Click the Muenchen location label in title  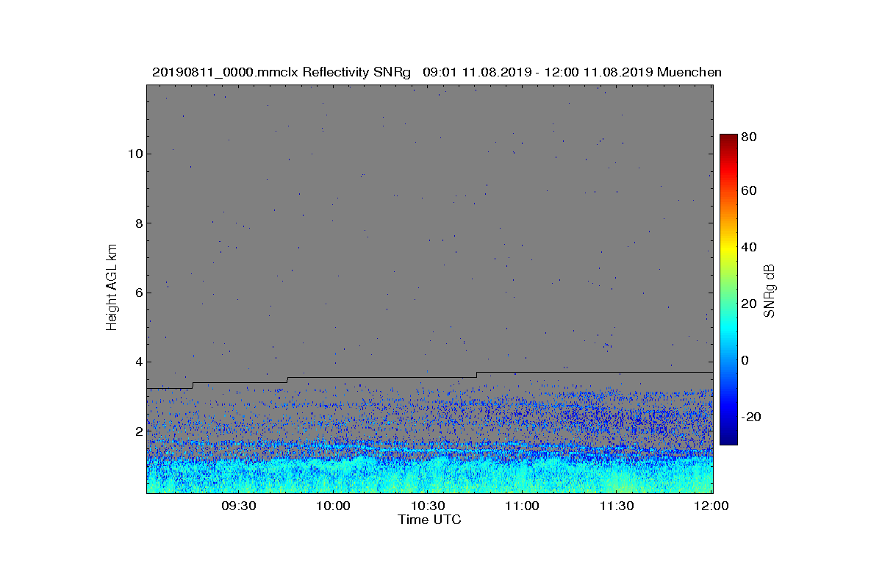tap(689, 72)
